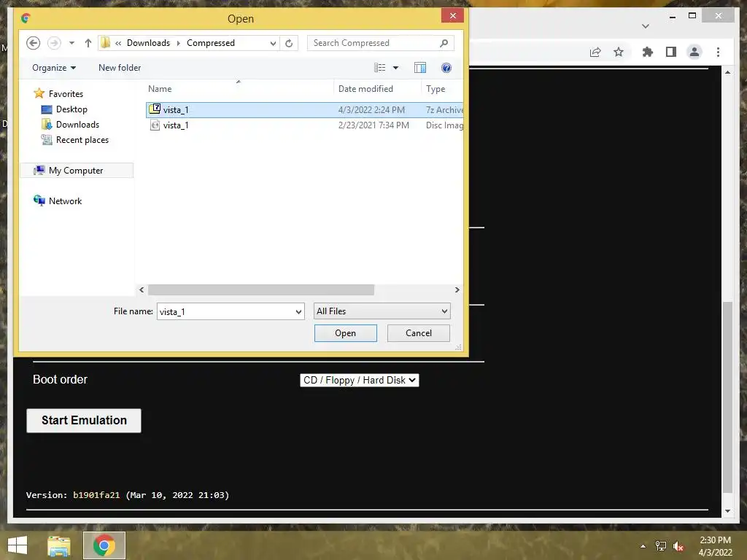Expand the File name dropdown arrow
This screenshot has width=747, height=560.
click(298, 312)
